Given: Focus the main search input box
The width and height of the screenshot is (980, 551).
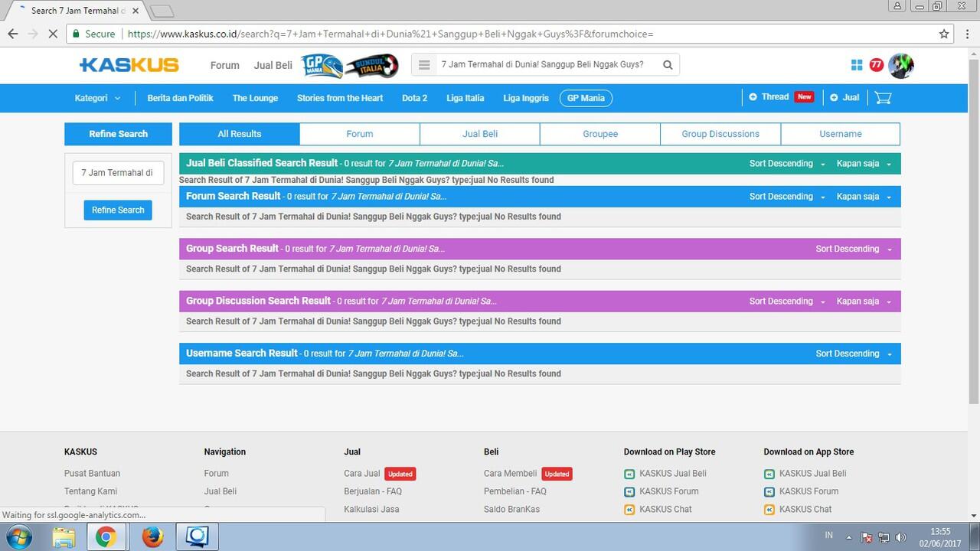Looking at the screenshot, I should [x=547, y=65].
